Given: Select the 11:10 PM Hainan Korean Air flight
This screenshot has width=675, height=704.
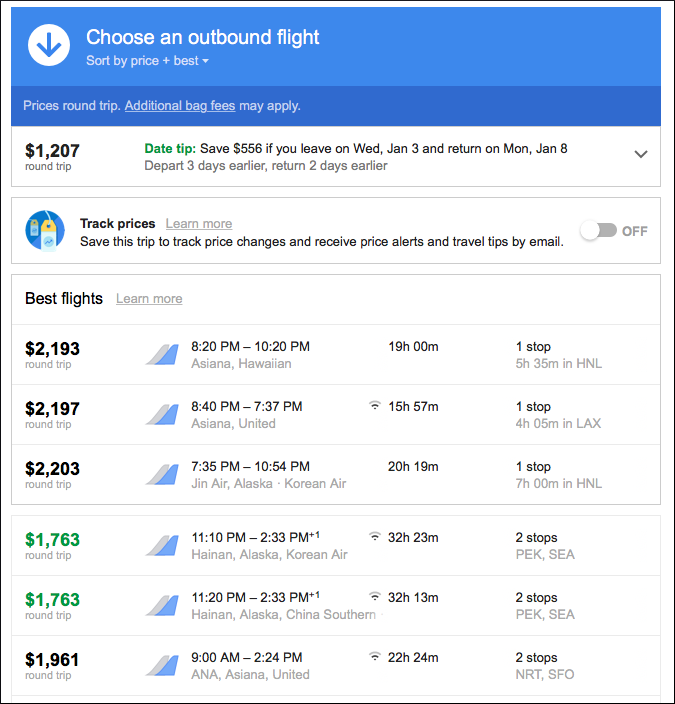Looking at the screenshot, I should (336, 546).
